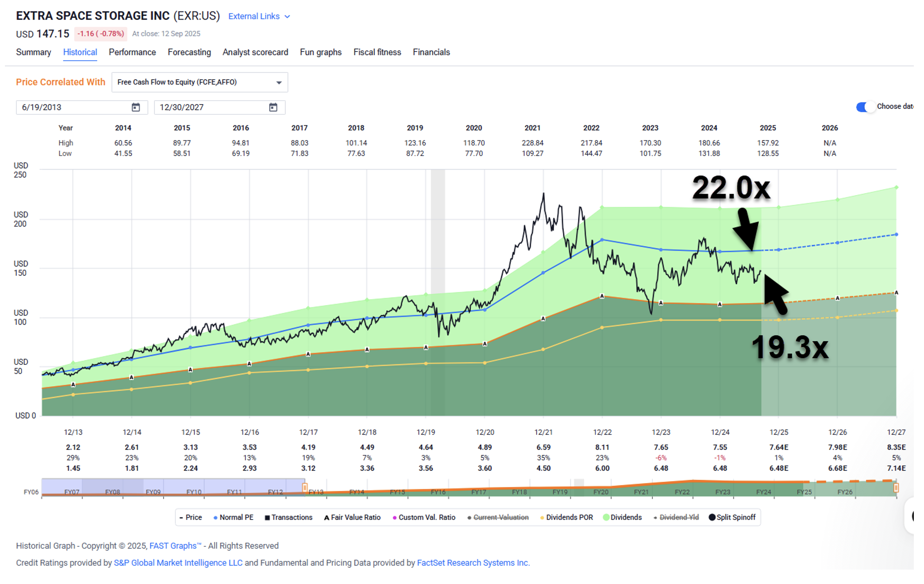
Task: Toggle Fair Value Ratio in the legend
Action: [352, 518]
